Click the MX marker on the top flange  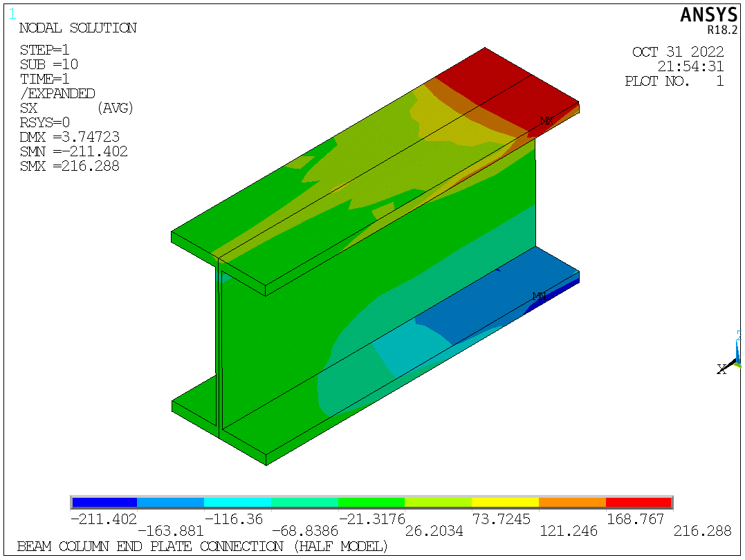pos(546,120)
